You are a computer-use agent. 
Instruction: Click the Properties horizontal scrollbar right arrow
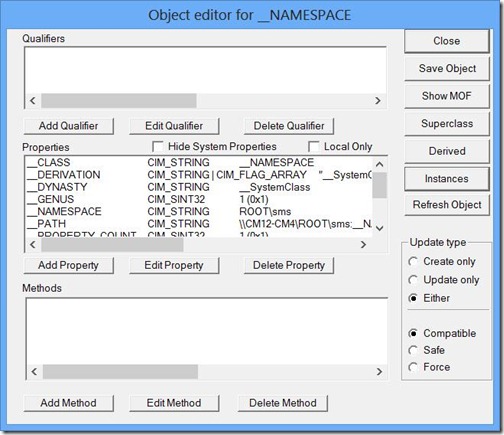tap(363, 245)
